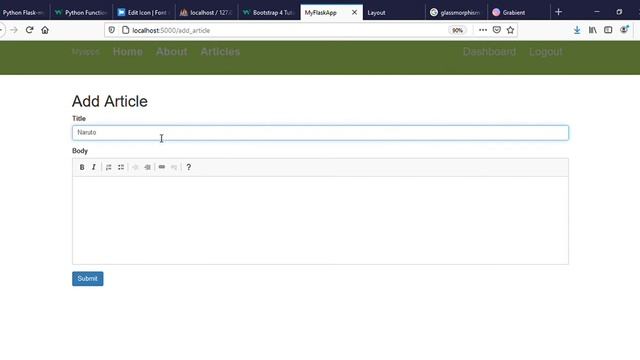Focus the Title input field containing Naruto

320,133
